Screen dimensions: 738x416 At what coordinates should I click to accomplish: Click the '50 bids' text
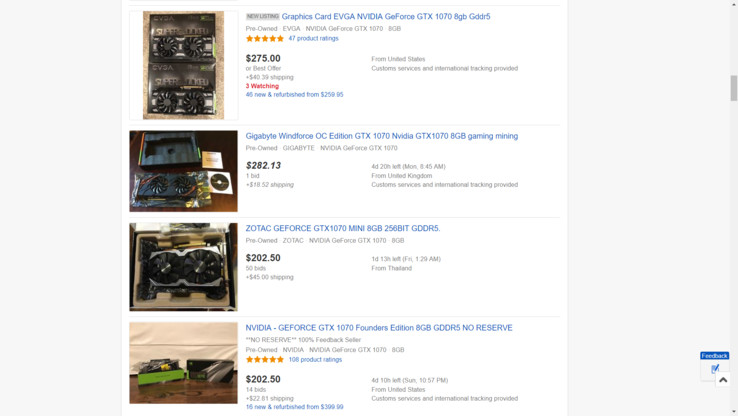256,268
